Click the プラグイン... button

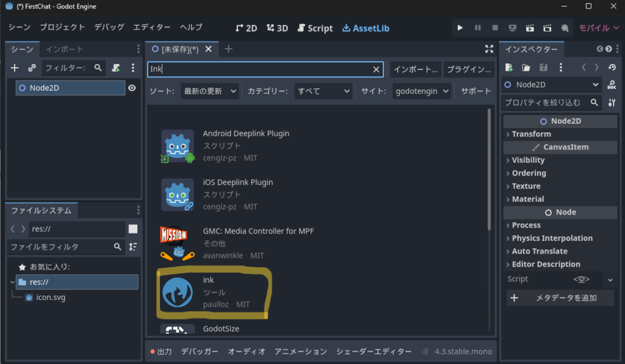point(469,70)
